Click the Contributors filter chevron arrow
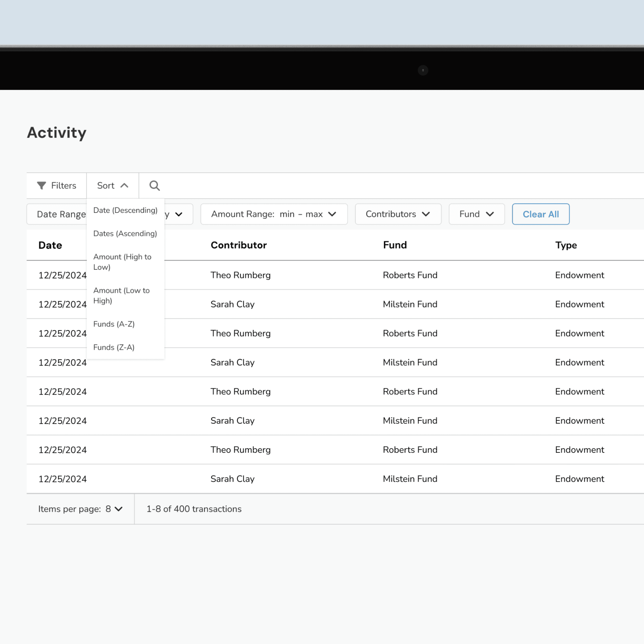Screen dimensions: 644x644 click(x=426, y=214)
